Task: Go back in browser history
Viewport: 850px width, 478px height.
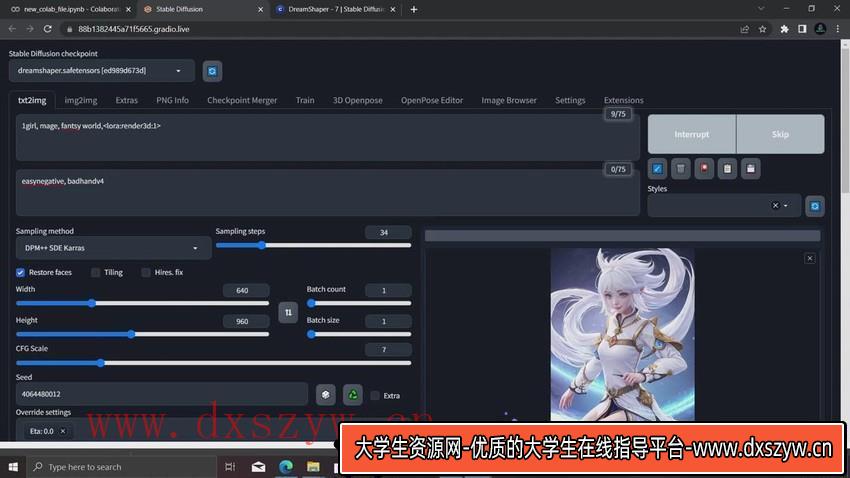Action: pyautogui.click(x=12, y=29)
